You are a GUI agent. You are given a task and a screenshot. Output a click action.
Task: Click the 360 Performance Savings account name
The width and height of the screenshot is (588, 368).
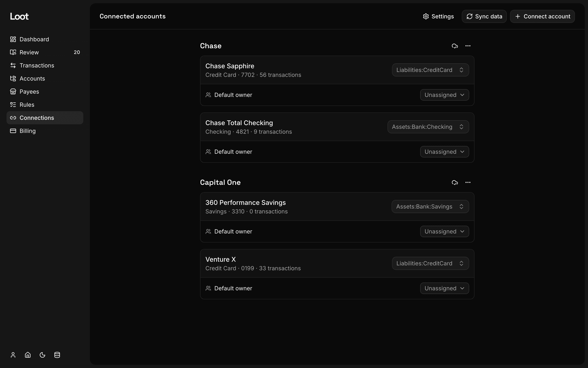pyautogui.click(x=245, y=202)
